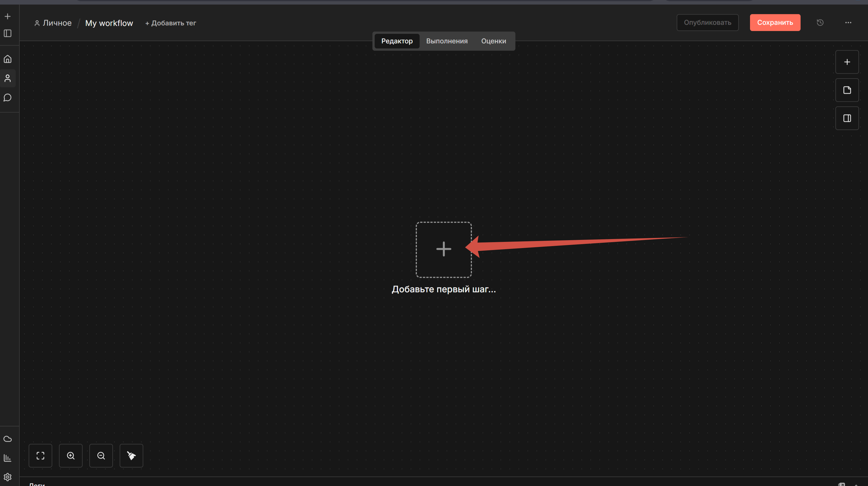Toggle the left sidebar panel icon
868x486 pixels.
[x=7, y=33]
